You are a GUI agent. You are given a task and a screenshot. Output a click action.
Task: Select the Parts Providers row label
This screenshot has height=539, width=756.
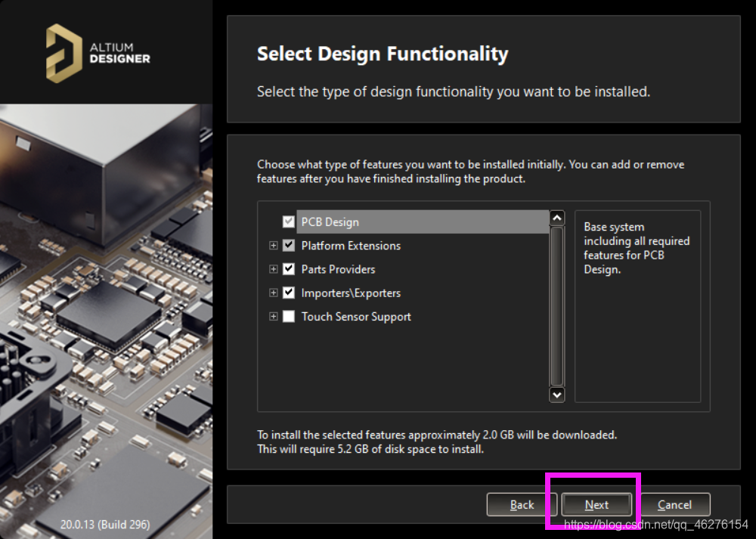point(338,269)
